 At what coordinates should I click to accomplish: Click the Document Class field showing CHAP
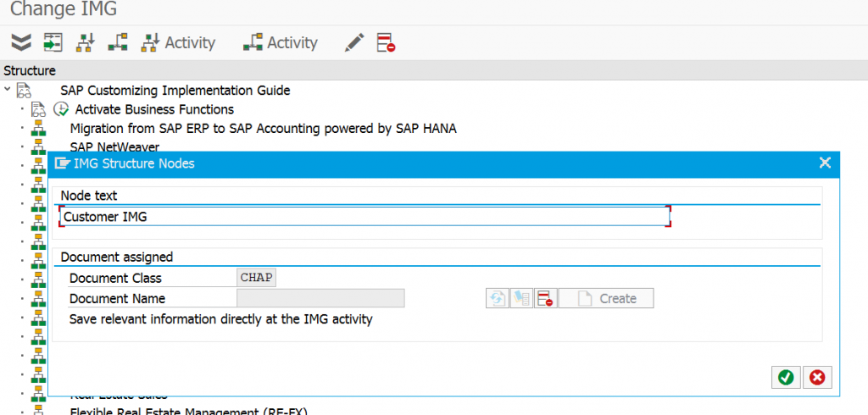click(256, 278)
